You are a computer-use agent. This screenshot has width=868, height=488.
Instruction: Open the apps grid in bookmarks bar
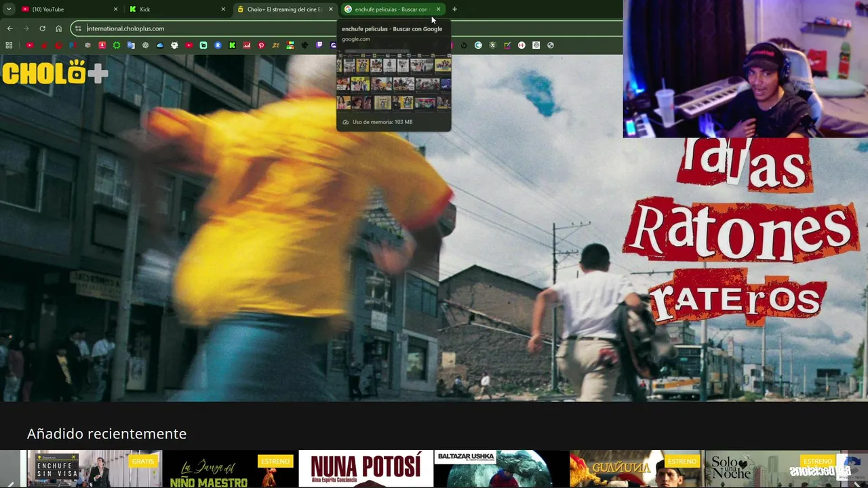9,45
